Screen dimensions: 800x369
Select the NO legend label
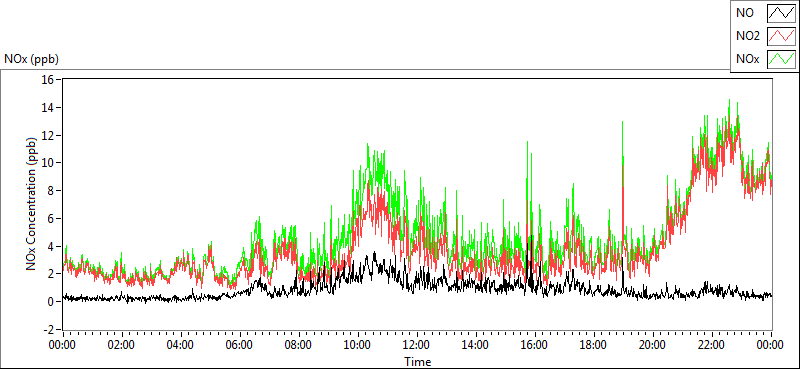pos(744,14)
